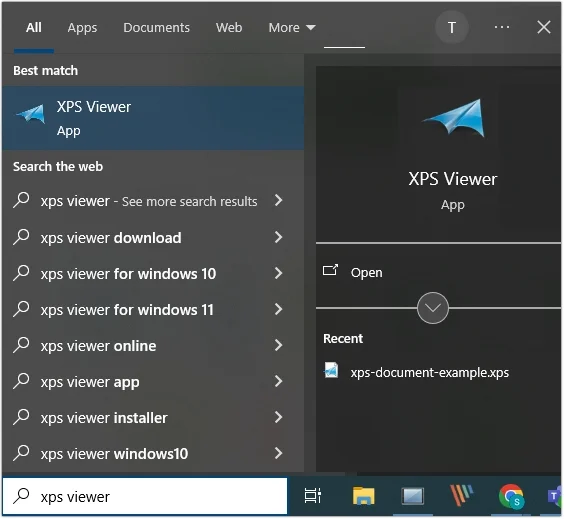
Task: Expand chevron for 'xps viewer online'
Action: [x=278, y=345]
